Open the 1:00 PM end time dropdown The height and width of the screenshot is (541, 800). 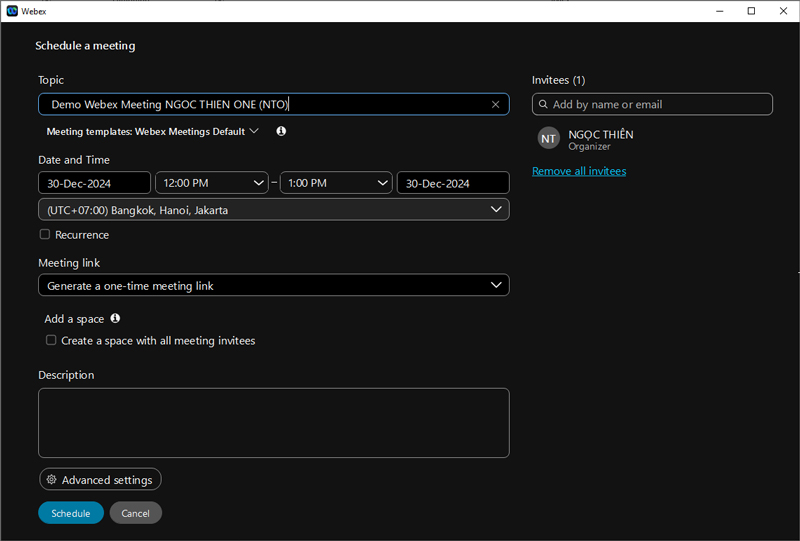(x=336, y=183)
